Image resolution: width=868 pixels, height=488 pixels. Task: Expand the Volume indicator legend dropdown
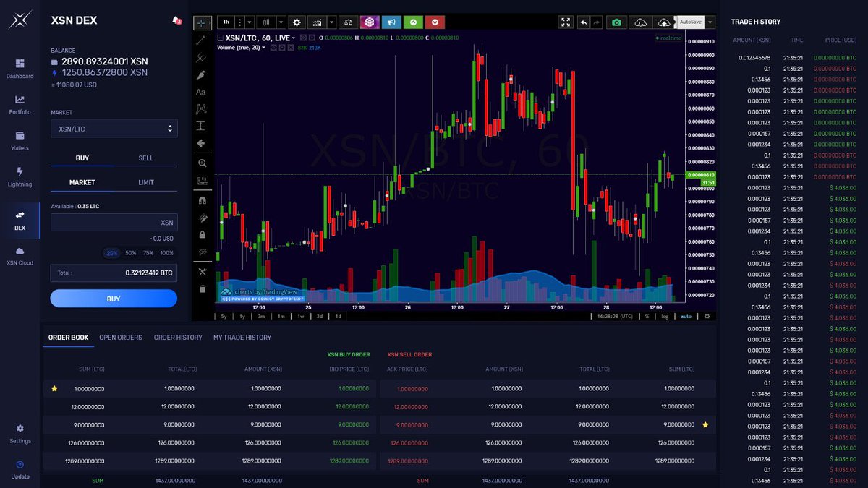[x=264, y=48]
